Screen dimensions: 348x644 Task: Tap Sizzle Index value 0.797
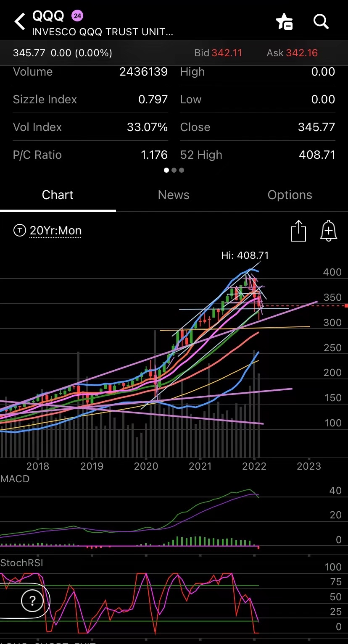153,100
